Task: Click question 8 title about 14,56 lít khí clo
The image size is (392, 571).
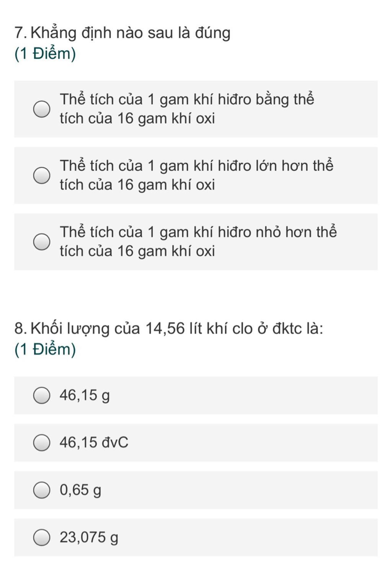Action: pos(176,329)
